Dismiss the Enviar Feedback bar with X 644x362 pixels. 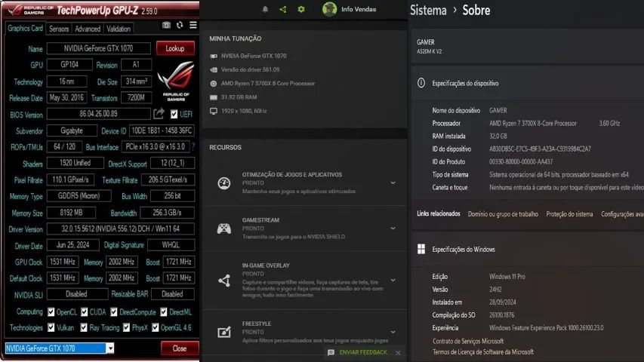(x=398, y=352)
